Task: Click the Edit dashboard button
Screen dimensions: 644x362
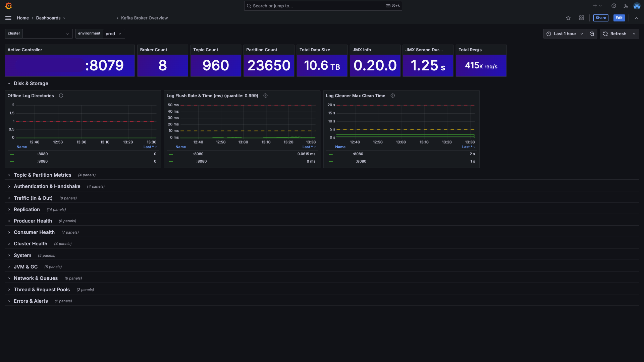Action: pos(619,18)
